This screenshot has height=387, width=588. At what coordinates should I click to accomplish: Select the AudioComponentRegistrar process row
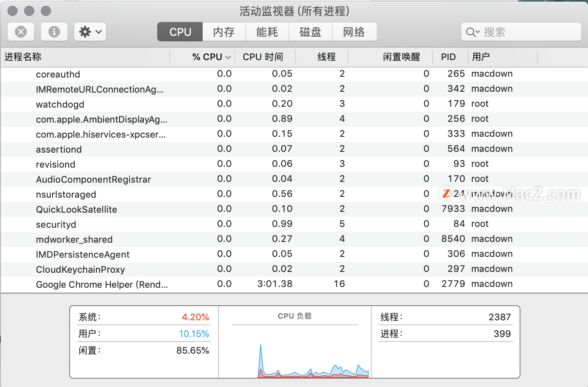tap(294, 179)
